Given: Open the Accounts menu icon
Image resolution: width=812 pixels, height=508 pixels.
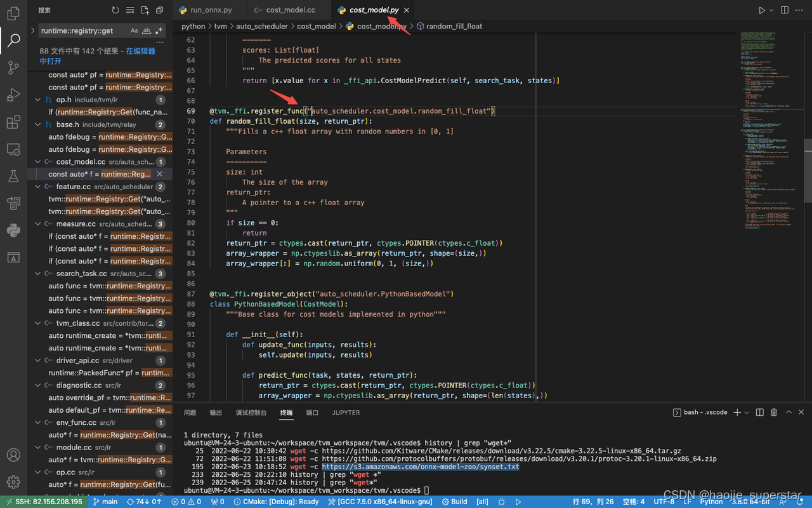Looking at the screenshot, I should coord(13,455).
